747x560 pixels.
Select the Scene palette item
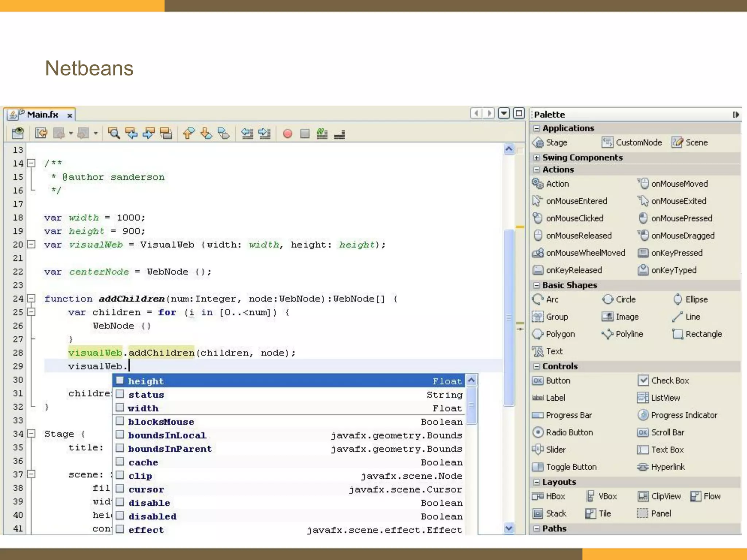(x=689, y=143)
